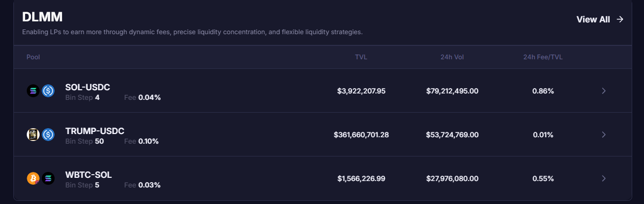Click the arrow icon beside View All
The width and height of the screenshot is (644, 204).
pyautogui.click(x=620, y=19)
